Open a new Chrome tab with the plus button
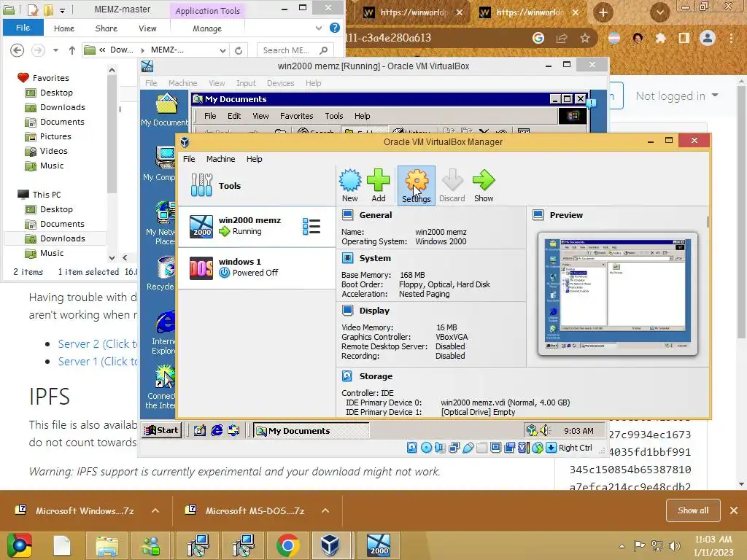 click(603, 12)
